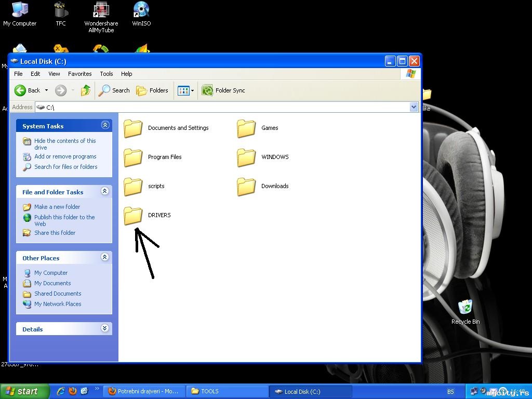The image size is (532, 399).
Task: Toggle the Folders pane button
Action: coord(152,90)
